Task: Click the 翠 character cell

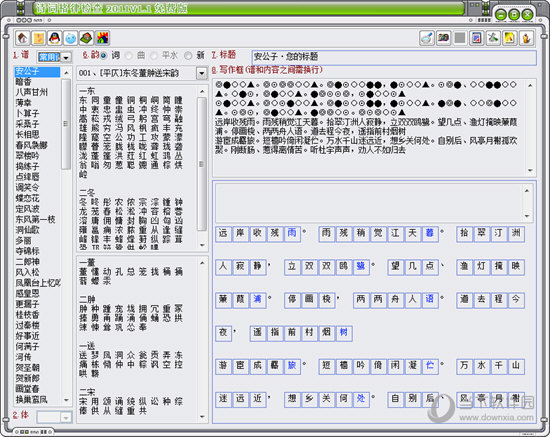Action: [481, 234]
